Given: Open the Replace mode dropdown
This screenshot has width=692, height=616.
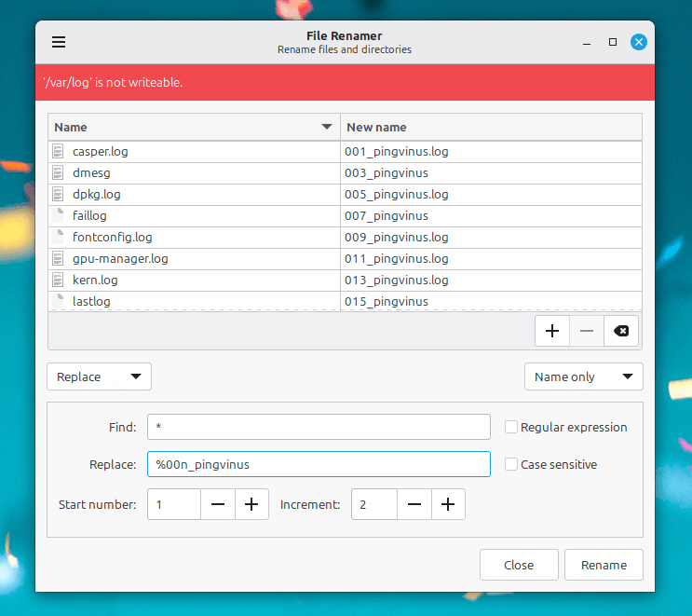Looking at the screenshot, I should point(99,376).
